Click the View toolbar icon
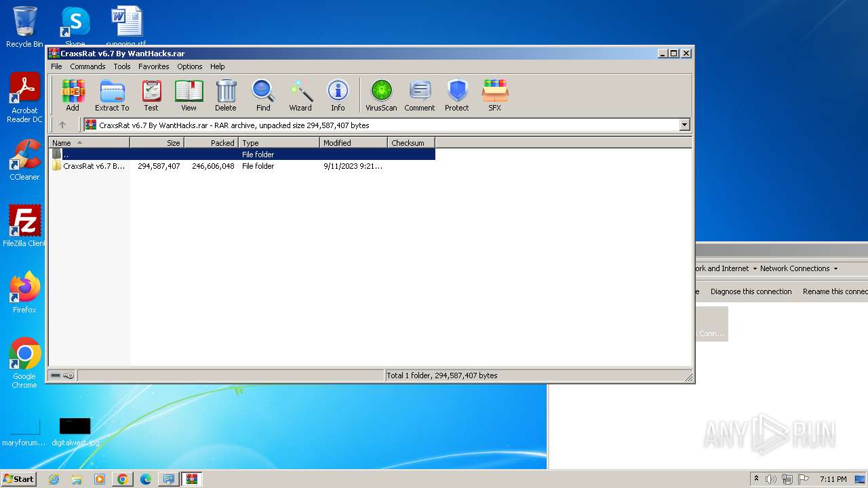 (x=189, y=96)
